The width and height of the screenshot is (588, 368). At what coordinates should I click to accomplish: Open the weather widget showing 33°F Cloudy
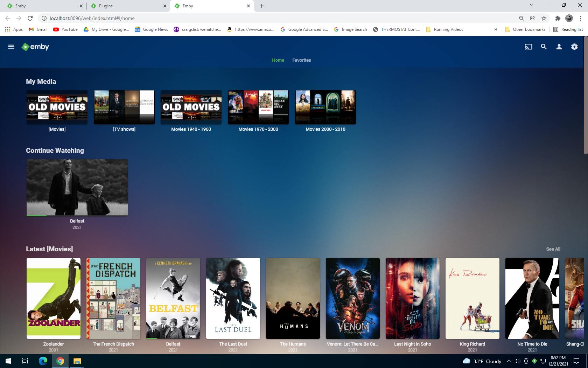click(x=482, y=361)
